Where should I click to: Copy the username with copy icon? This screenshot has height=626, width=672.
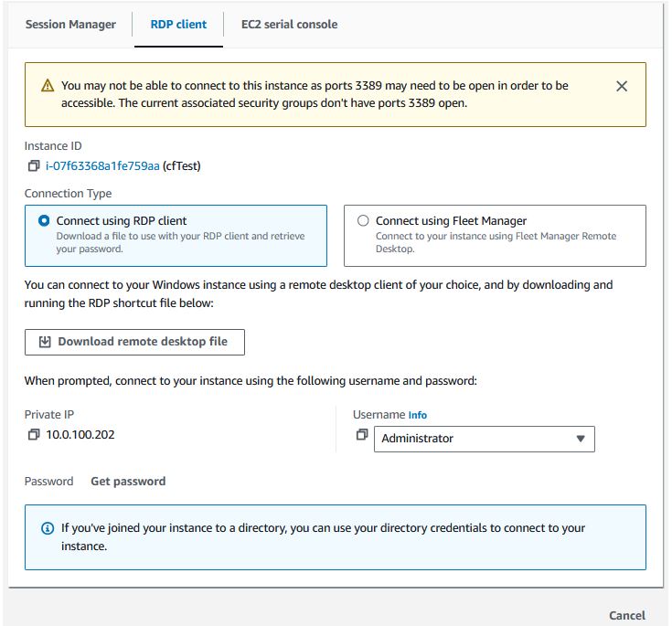[x=362, y=434]
